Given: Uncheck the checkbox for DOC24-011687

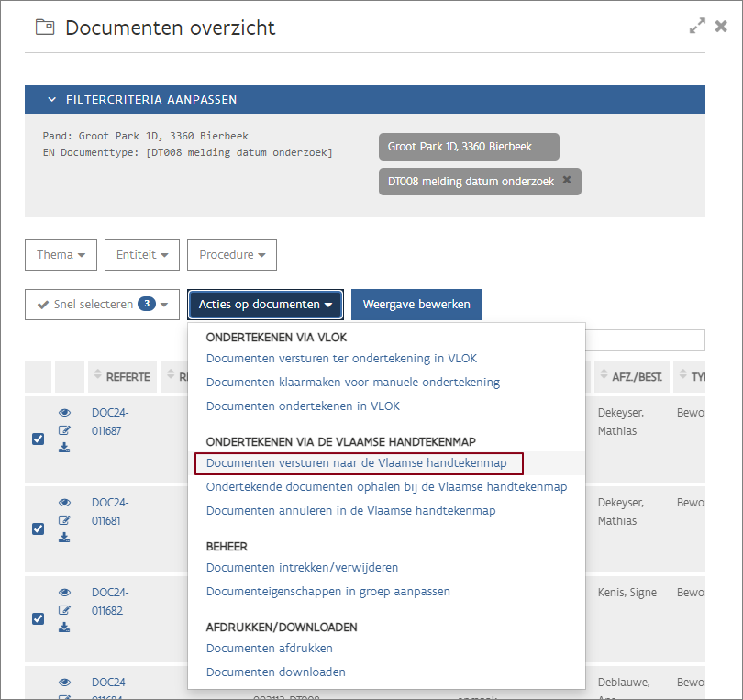Looking at the screenshot, I should 38,439.
